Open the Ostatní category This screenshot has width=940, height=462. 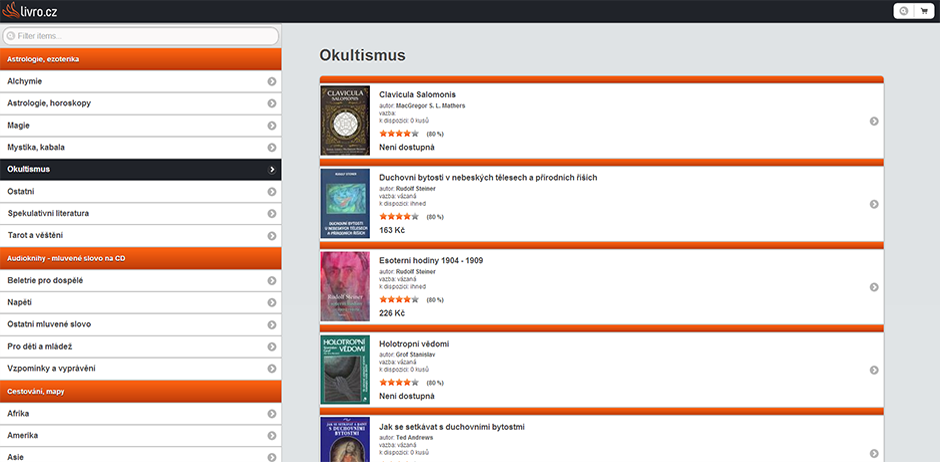(141, 192)
